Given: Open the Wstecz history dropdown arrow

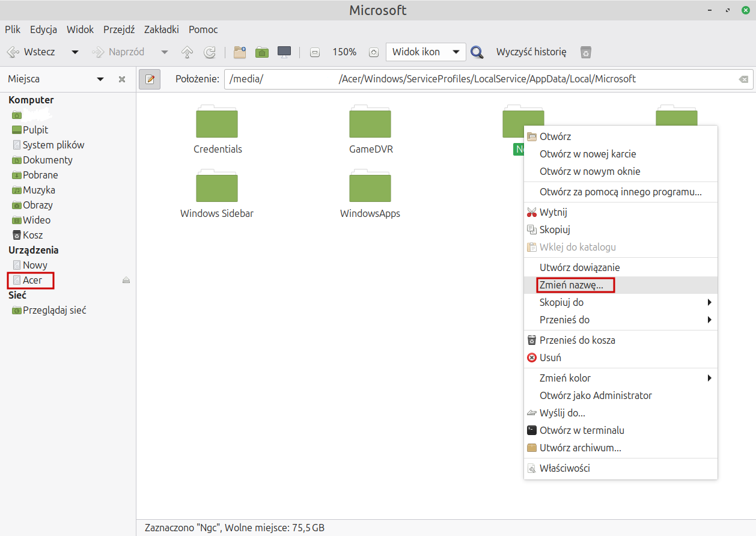Looking at the screenshot, I should coord(75,52).
